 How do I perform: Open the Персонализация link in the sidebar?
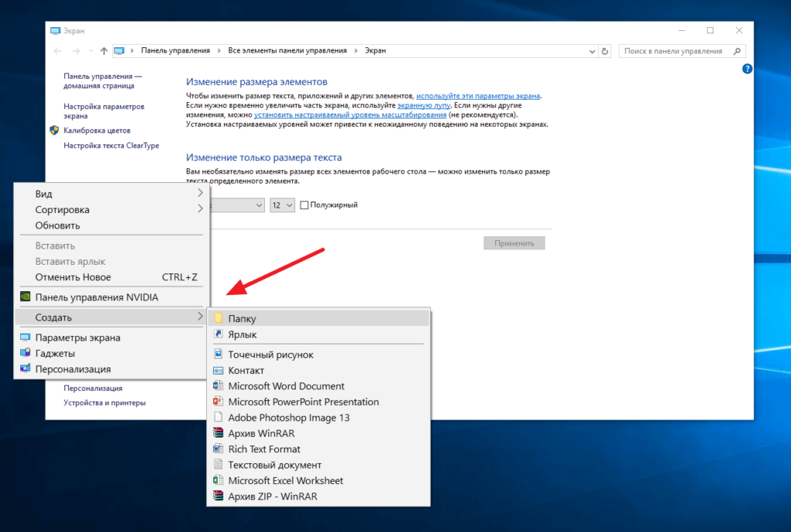[93, 388]
